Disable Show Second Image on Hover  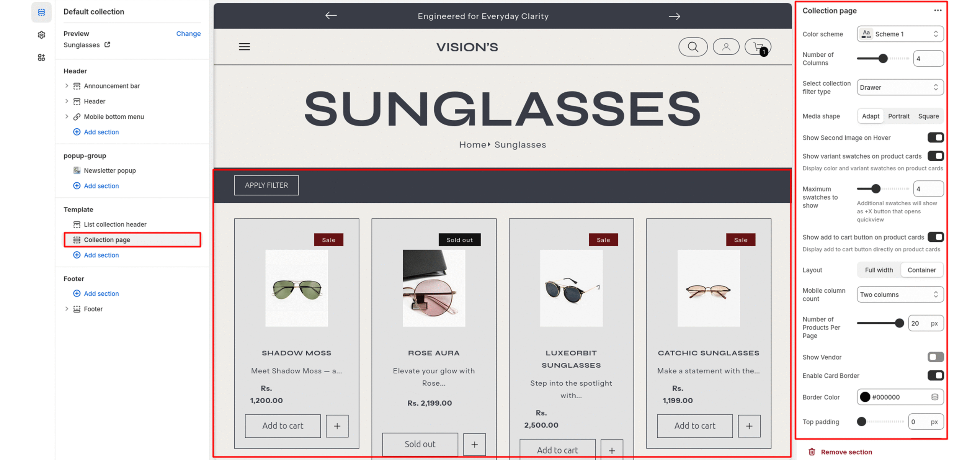[x=935, y=138]
